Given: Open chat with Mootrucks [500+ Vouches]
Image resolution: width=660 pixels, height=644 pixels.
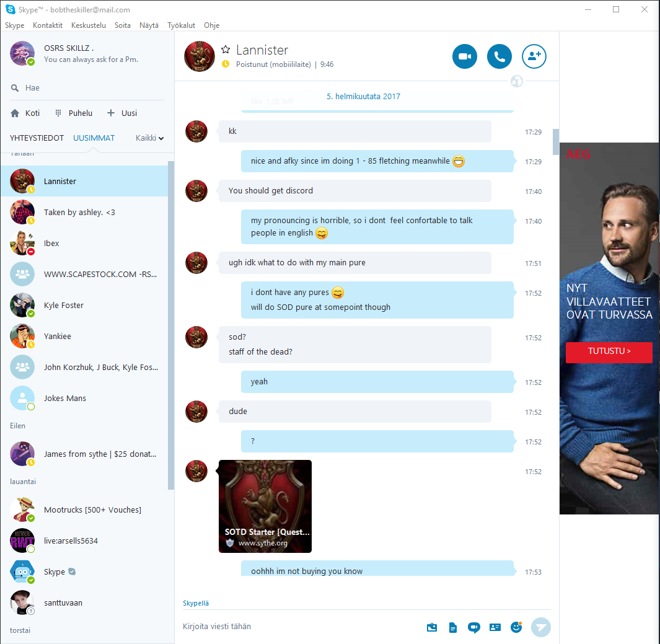Looking at the screenshot, I should coord(84,509).
